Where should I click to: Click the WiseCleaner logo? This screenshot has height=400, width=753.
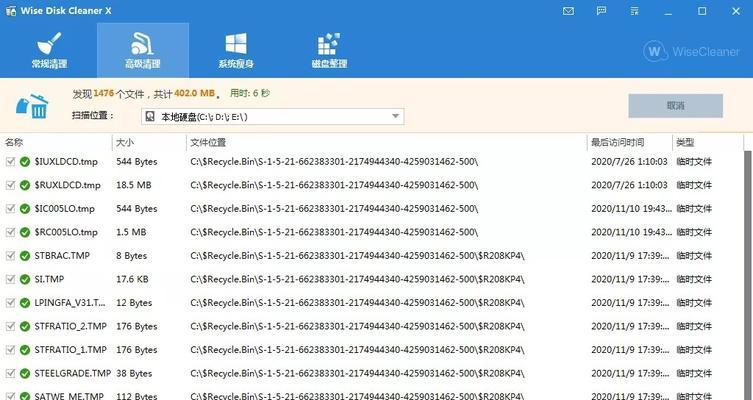click(692, 51)
